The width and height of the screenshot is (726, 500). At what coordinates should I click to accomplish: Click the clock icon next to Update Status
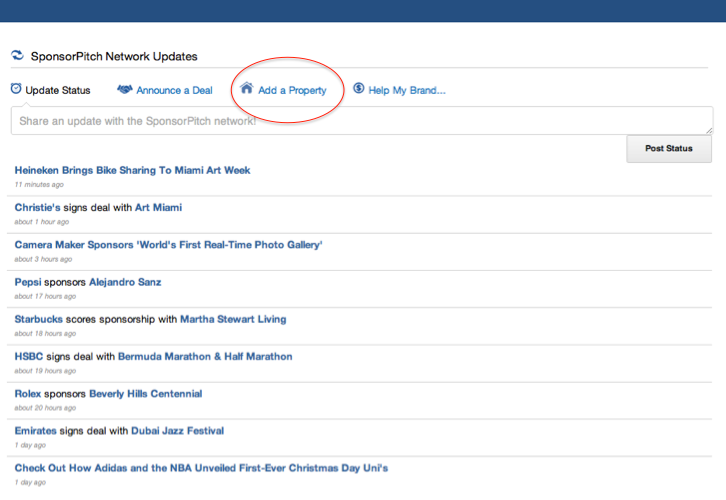point(16,88)
